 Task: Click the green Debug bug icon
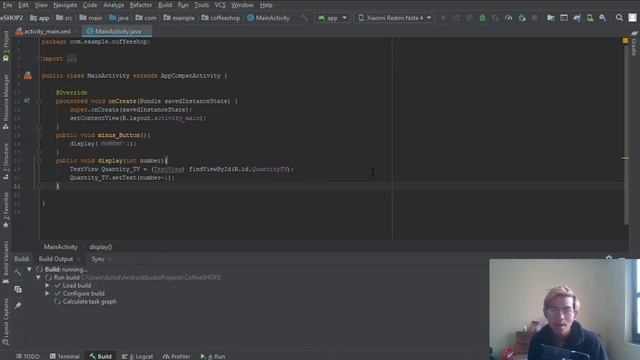coord(482,18)
